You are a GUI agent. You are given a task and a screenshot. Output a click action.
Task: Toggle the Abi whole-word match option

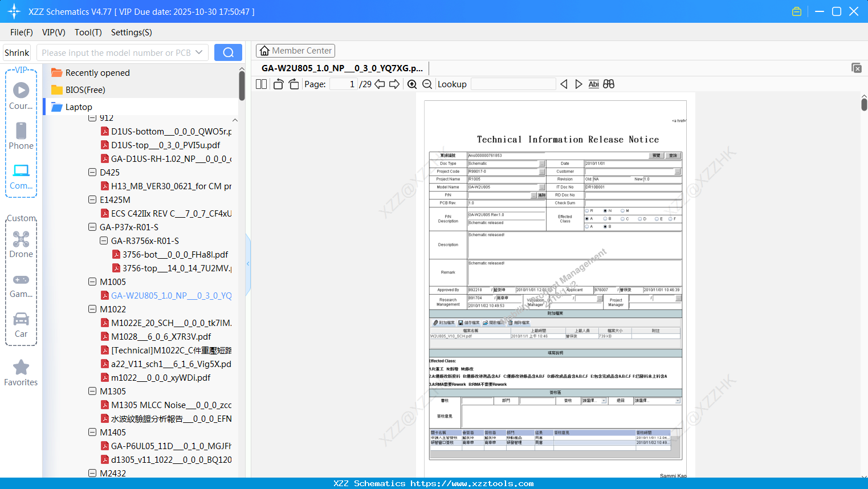tap(593, 84)
